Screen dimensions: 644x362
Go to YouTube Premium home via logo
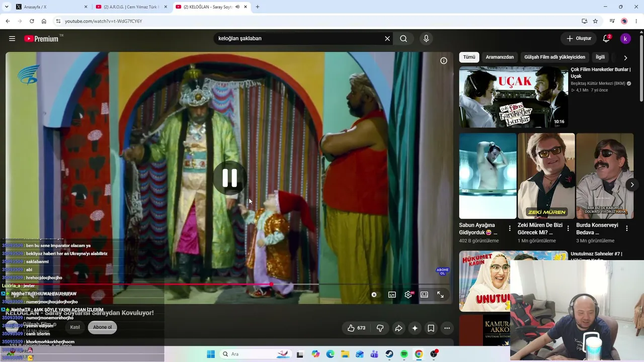[x=41, y=39]
